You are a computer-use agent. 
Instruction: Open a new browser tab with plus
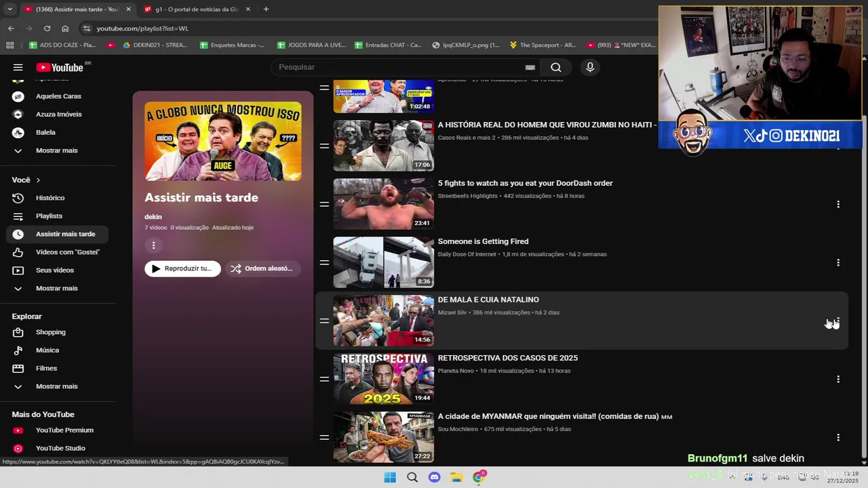[x=266, y=9]
